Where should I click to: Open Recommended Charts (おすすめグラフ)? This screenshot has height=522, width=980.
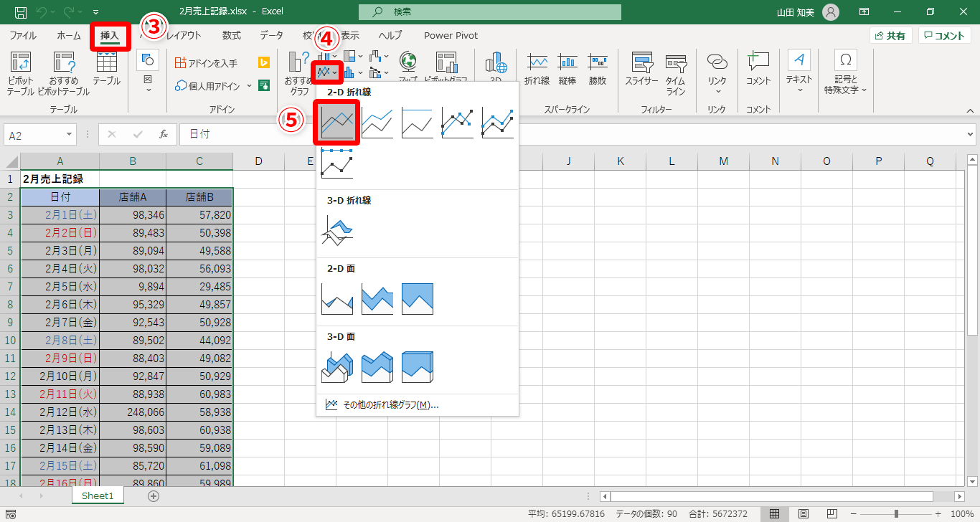click(298, 75)
